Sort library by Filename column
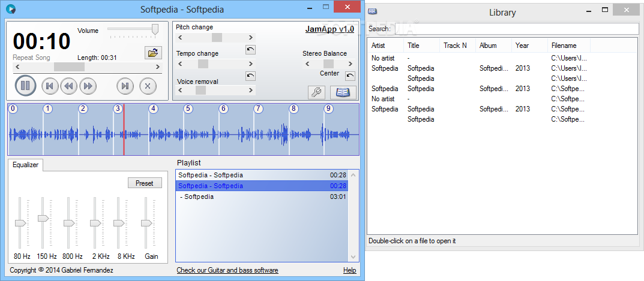The width and height of the screenshot is (644, 281). (x=569, y=46)
